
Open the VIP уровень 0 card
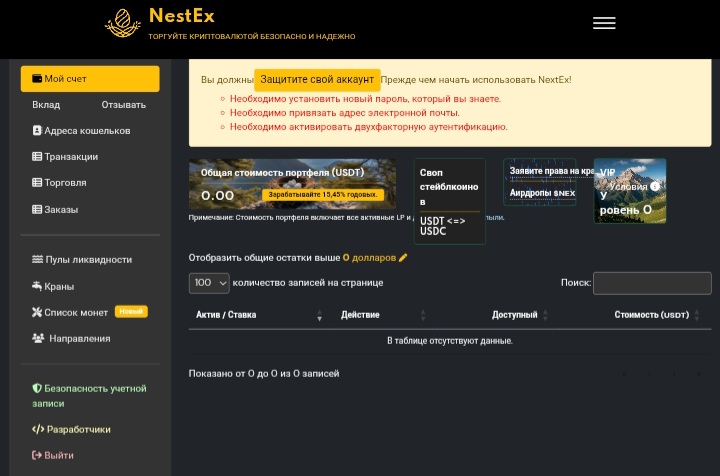630,191
